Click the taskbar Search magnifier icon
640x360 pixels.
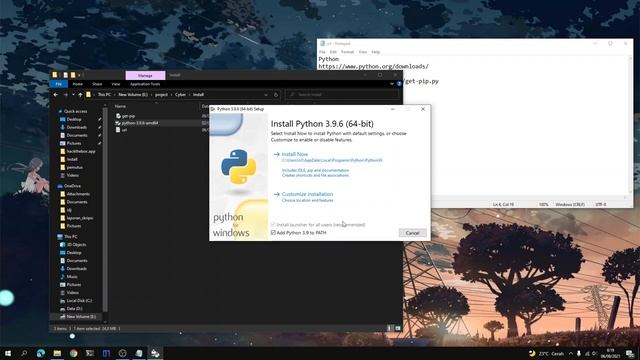tap(24, 353)
